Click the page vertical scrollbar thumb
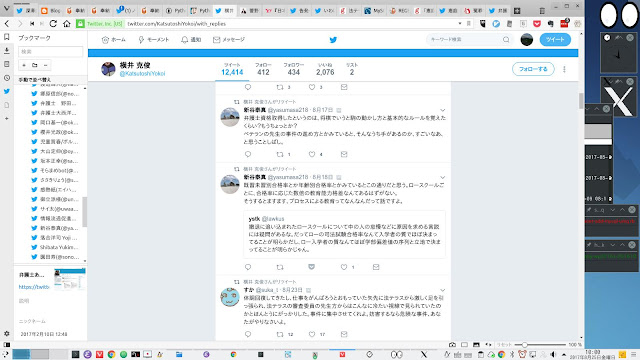 click(581, 101)
